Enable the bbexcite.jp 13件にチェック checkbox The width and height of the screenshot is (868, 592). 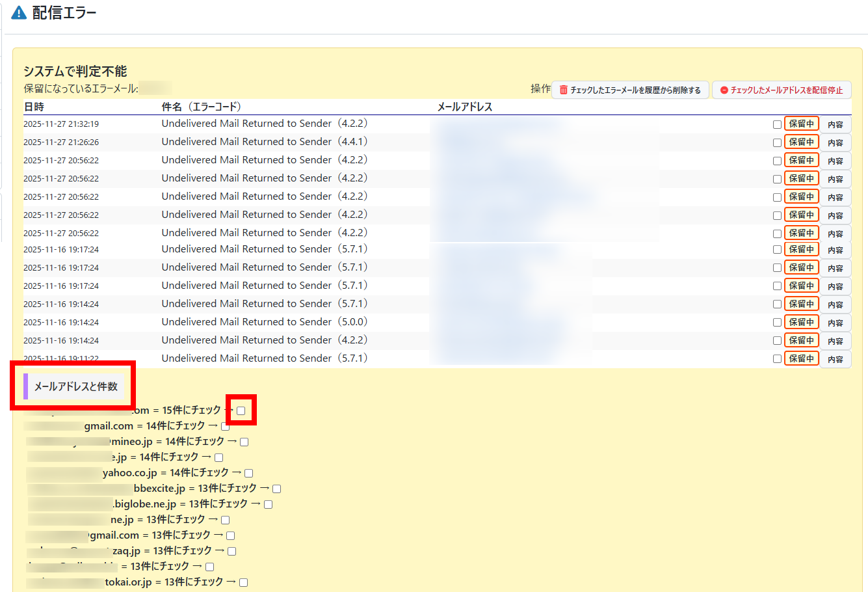click(x=276, y=489)
